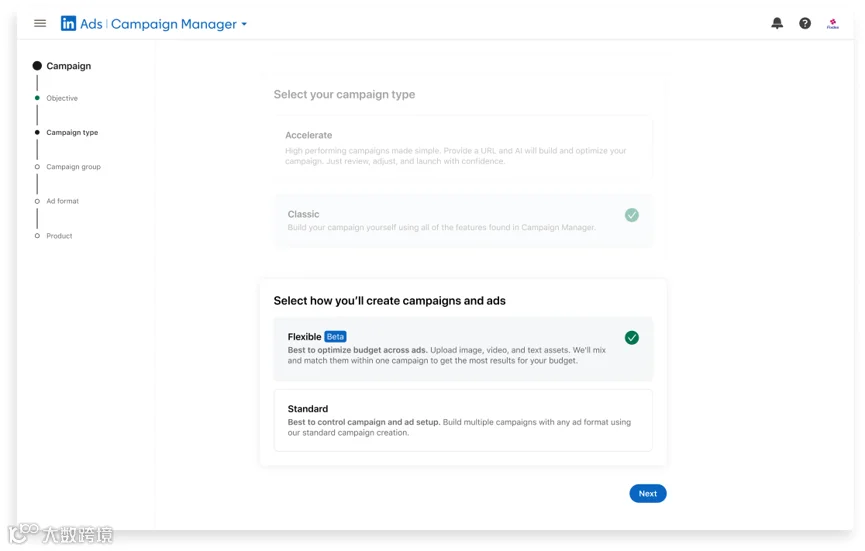Choose the Accelerate campaign type
This screenshot has width=865, height=551.
pyautogui.click(x=463, y=147)
